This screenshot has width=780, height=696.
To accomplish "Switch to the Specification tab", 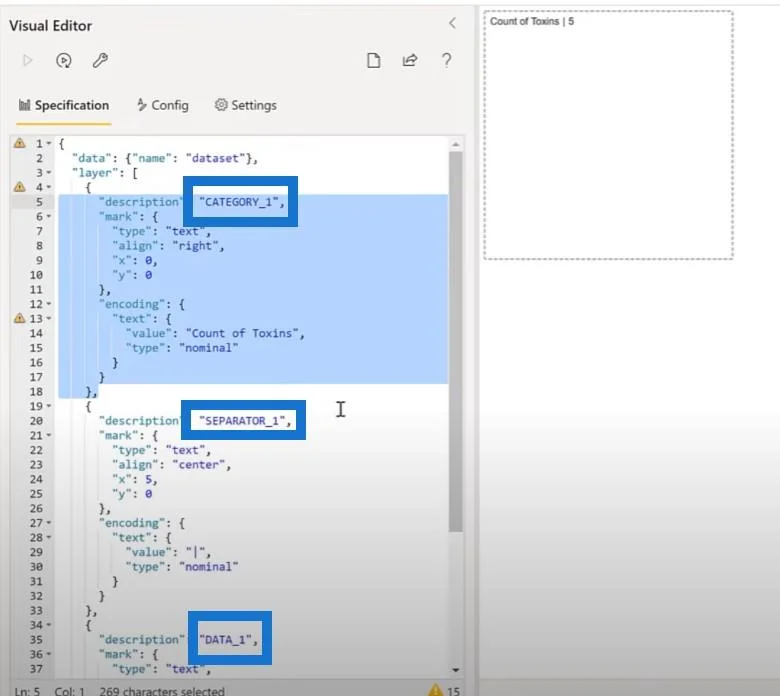I will 64,105.
